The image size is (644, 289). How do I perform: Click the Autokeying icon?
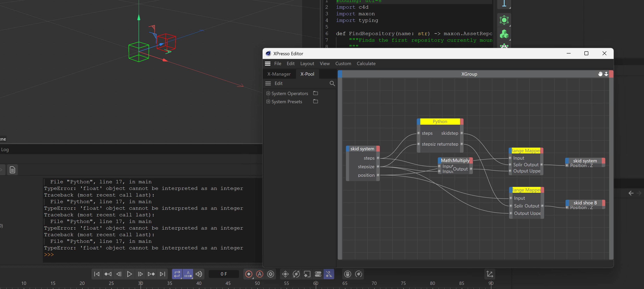[x=260, y=274]
